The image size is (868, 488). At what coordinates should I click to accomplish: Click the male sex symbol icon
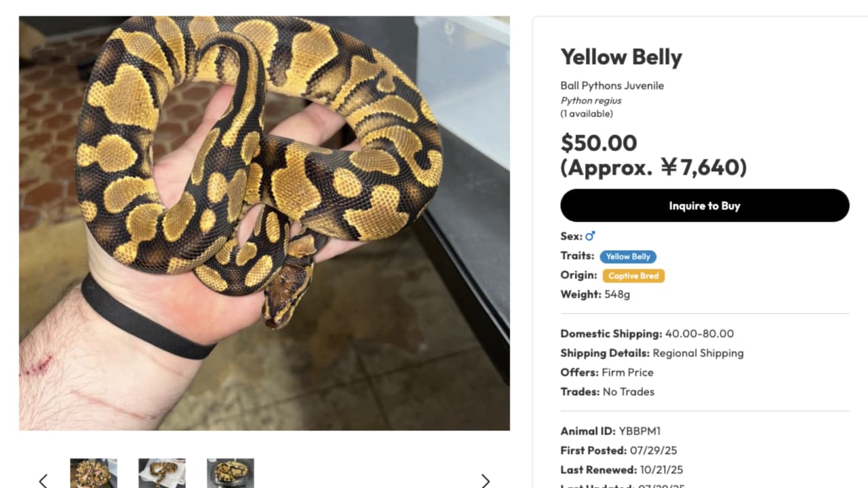(590, 236)
